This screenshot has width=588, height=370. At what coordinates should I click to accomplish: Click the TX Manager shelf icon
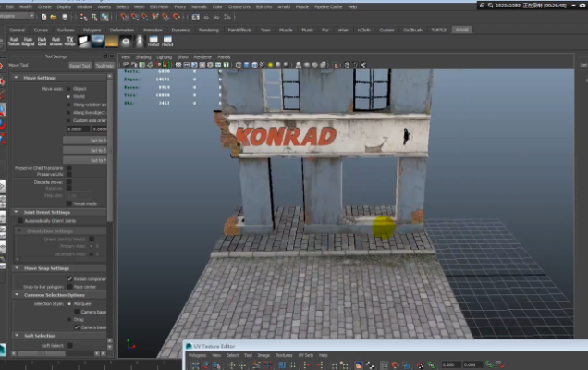point(69,41)
